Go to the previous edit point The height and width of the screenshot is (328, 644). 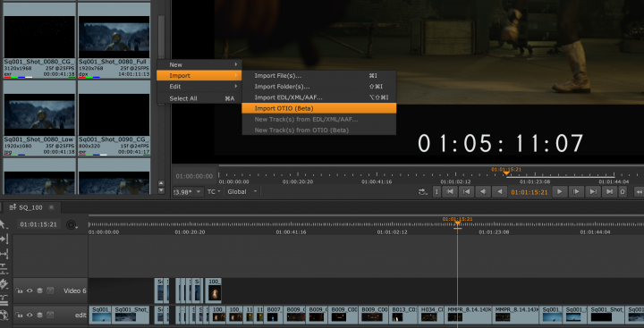pyautogui.click(x=466, y=191)
